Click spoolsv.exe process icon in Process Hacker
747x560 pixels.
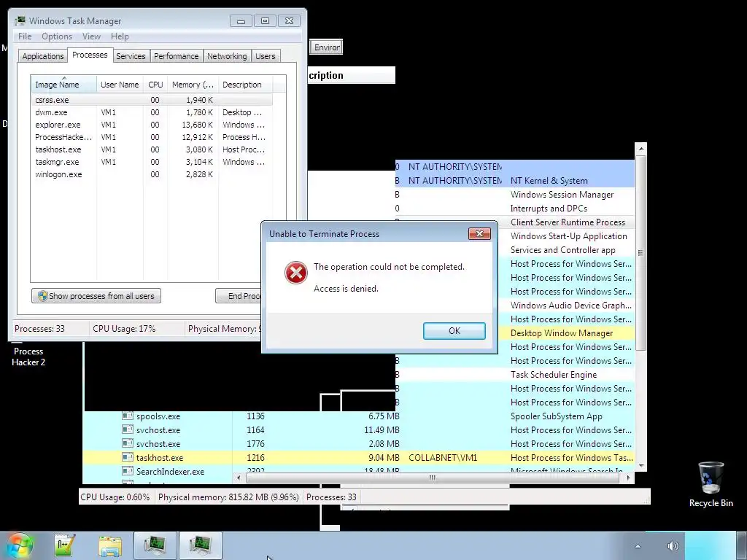click(x=127, y=416)
